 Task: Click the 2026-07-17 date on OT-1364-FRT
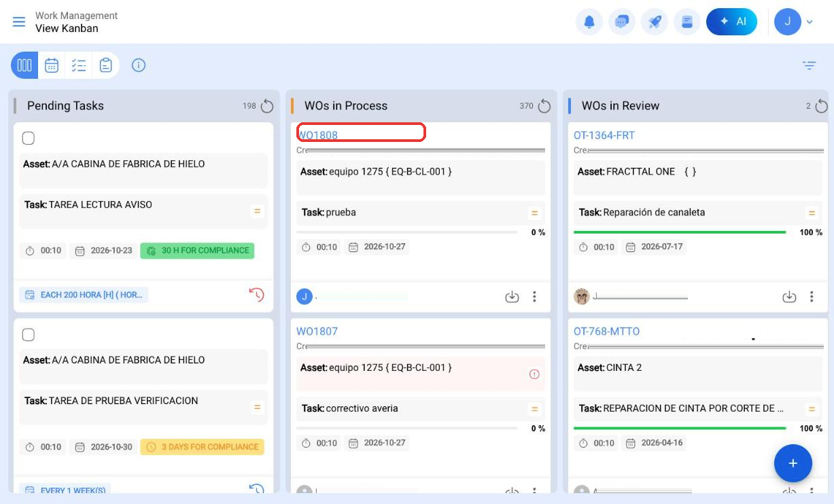tap(654, 247)
